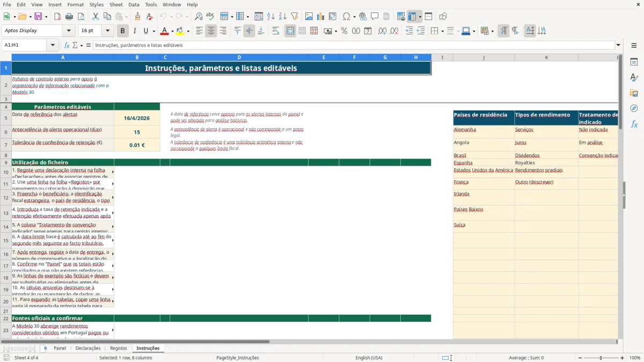
Task: Toggle AutoFilter funnel
Action: point(294,17)
